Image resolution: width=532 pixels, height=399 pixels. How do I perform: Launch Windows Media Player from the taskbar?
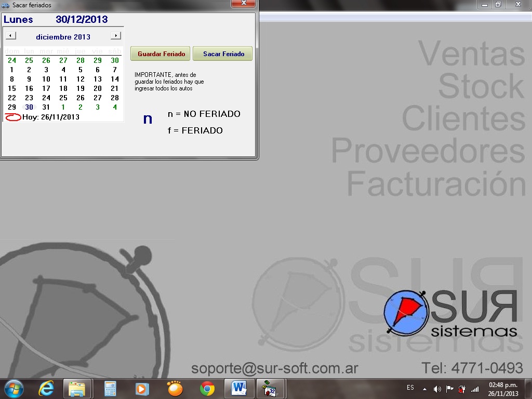coord(142,389)
